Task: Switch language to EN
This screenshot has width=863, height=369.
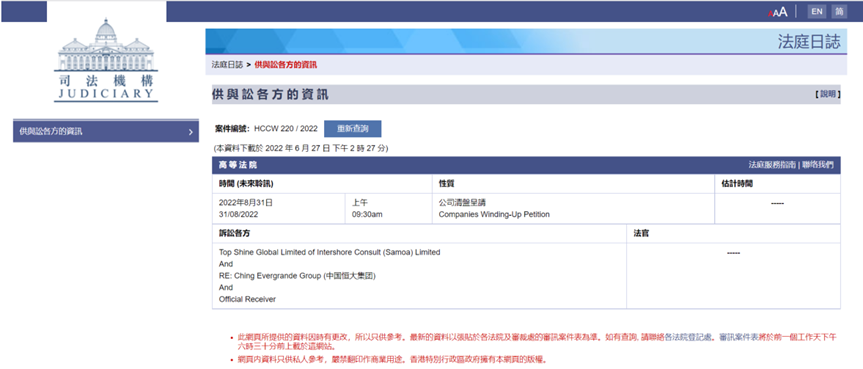Action: click(817, 12)
